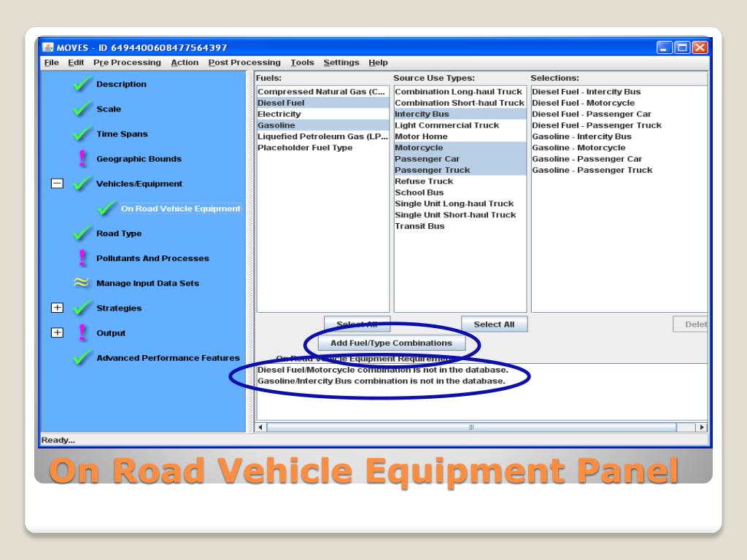747x560 pixels.
Task: Select Diesel Fuel in Fuels list
Action: pos(323,103)
